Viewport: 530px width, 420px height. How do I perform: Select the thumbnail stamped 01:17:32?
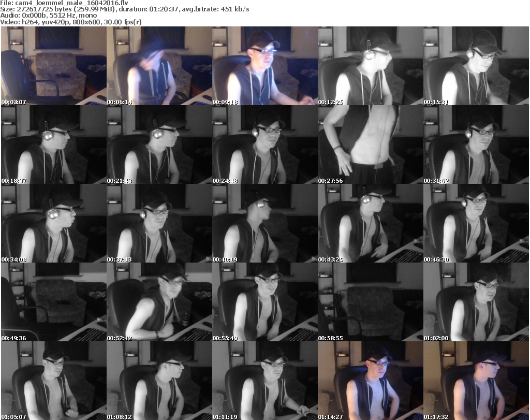(x=476, y=381)
